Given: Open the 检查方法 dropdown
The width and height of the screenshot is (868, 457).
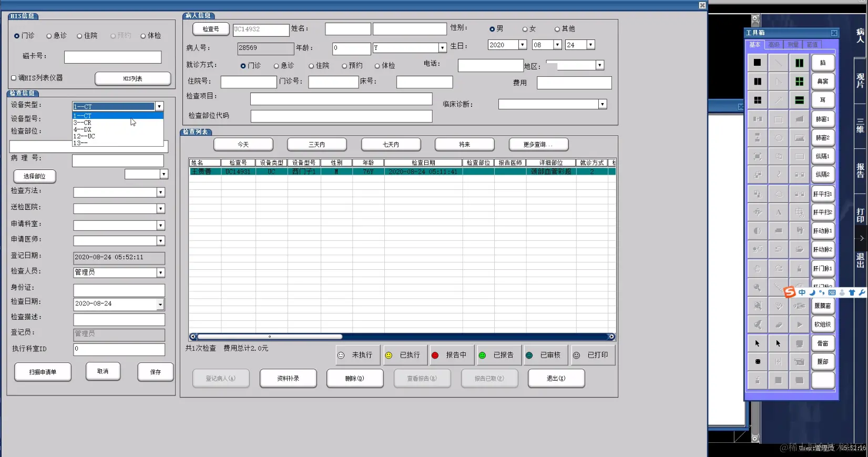Looking at the screenshot, I should tap(160, 192).
